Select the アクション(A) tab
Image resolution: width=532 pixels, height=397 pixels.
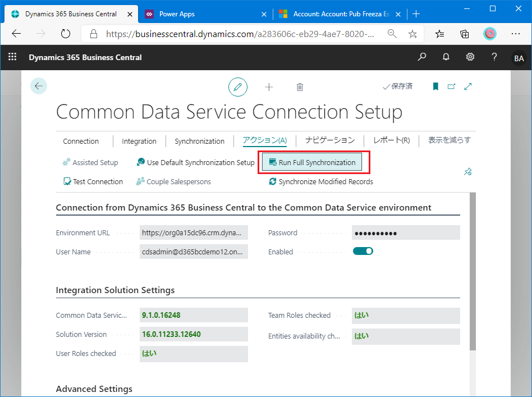point(265,140)
